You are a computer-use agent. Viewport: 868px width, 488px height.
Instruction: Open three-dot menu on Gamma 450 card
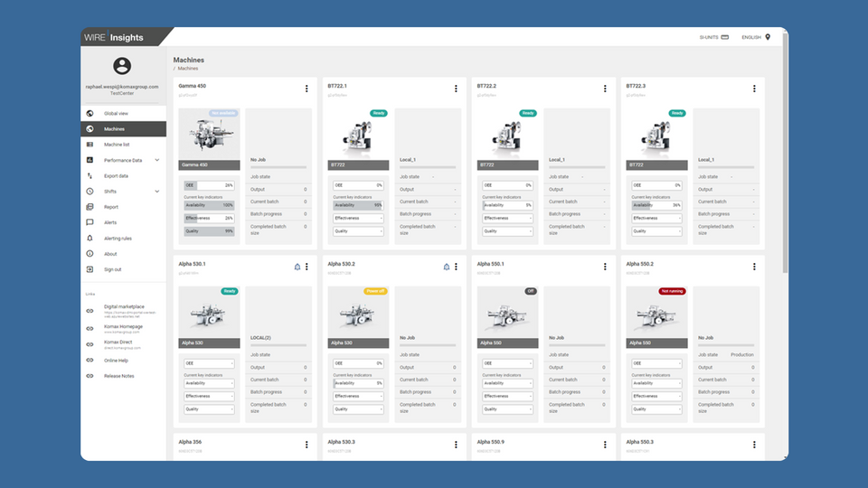pos(307,89)
